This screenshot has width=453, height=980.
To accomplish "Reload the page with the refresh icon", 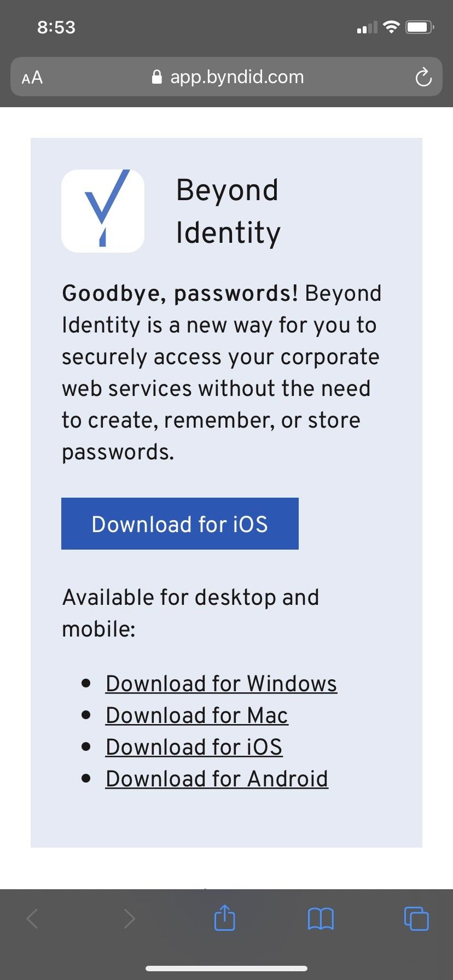I will coord(423,78).
